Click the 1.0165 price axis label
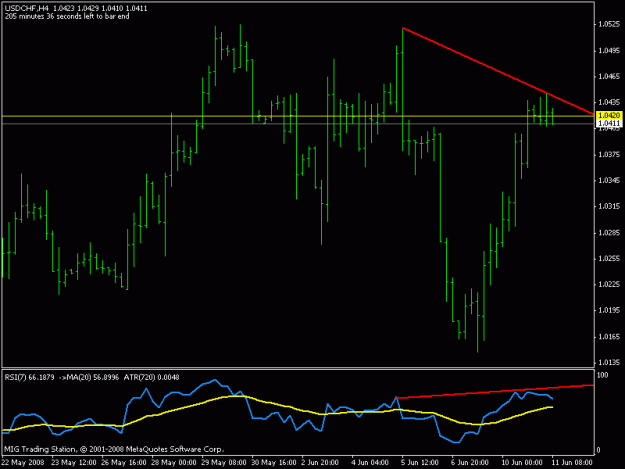This screenshot has height=469, width=625. [x=609, y=336]
